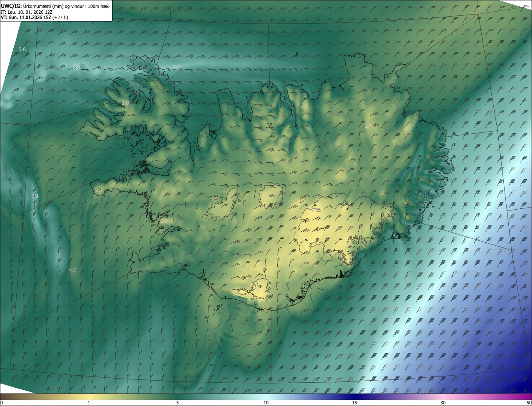The height and width of the screenshot is (406, 532).
Task: Click the 3.0 value label over the Westfjords
Action: pos(125,103)
